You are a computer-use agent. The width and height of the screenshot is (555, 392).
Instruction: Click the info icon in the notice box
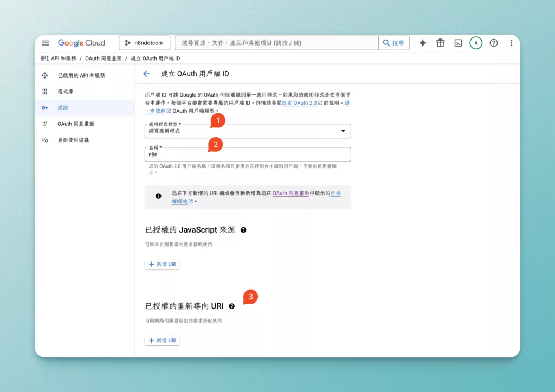point(158,196)
